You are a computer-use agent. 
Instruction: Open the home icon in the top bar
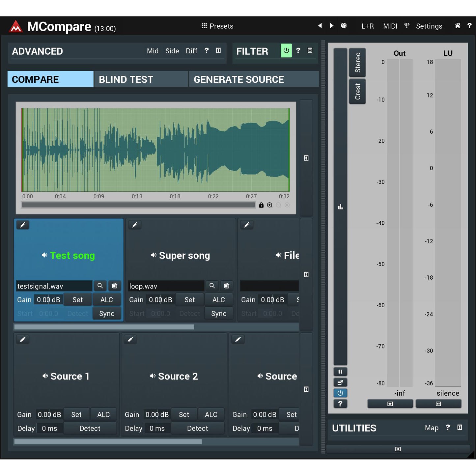click(457, 26)
